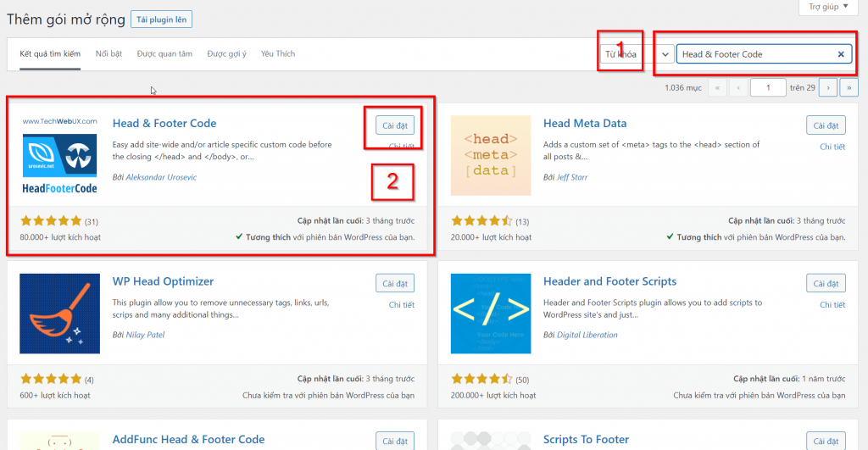Click the Header and Footer Scripts star rating

point(481,379)
